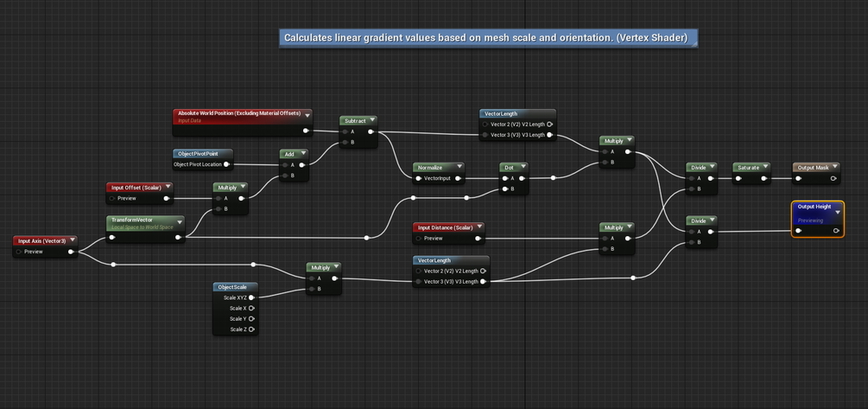Click the Output Height node's output pin

tap(836, 231)
